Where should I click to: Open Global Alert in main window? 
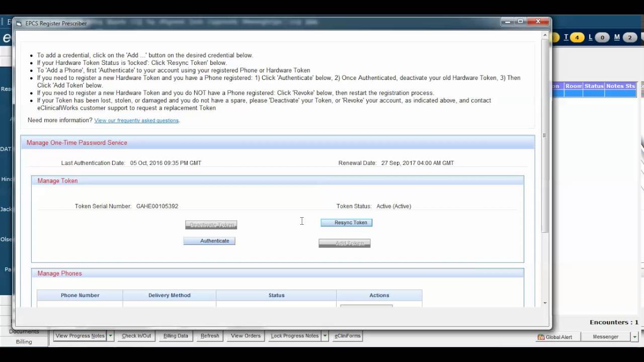555,337
